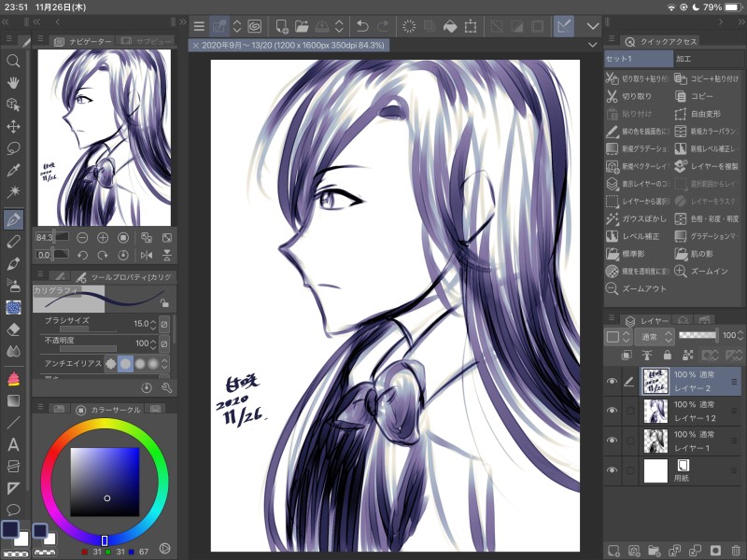Select the Brush tool
Screen dimensions: 747x560
click(x=13, y=263)
